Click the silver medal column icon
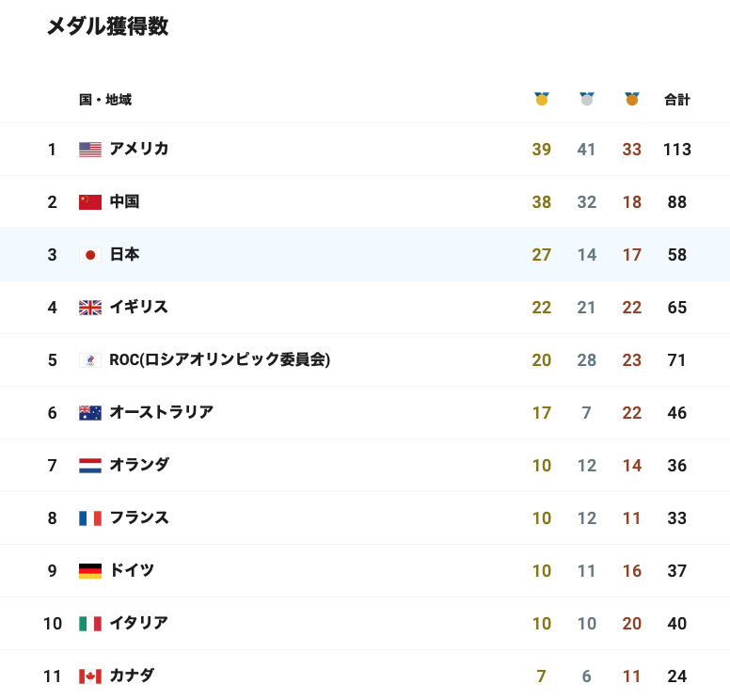730x700 pixels. point(587,99)
